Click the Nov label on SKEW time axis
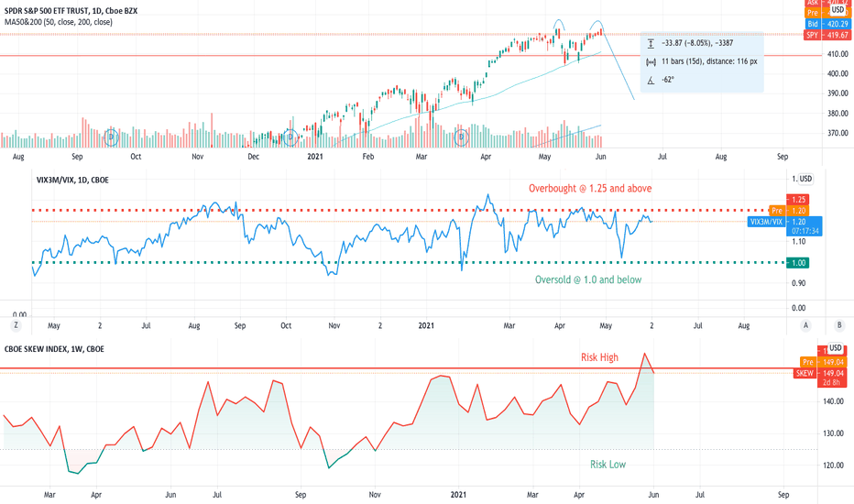Viewport: 854px width, 504px height. (x=375, y=495)
